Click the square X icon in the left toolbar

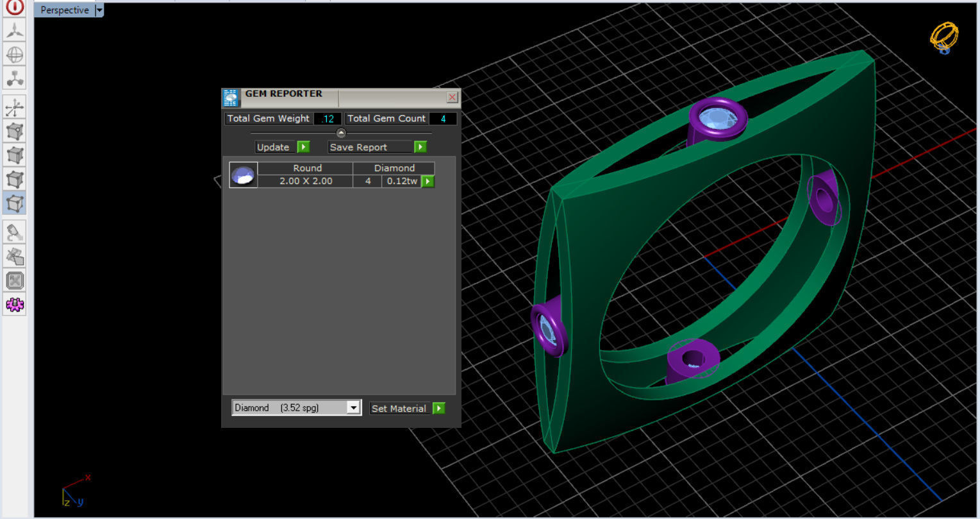click(15, 280)
